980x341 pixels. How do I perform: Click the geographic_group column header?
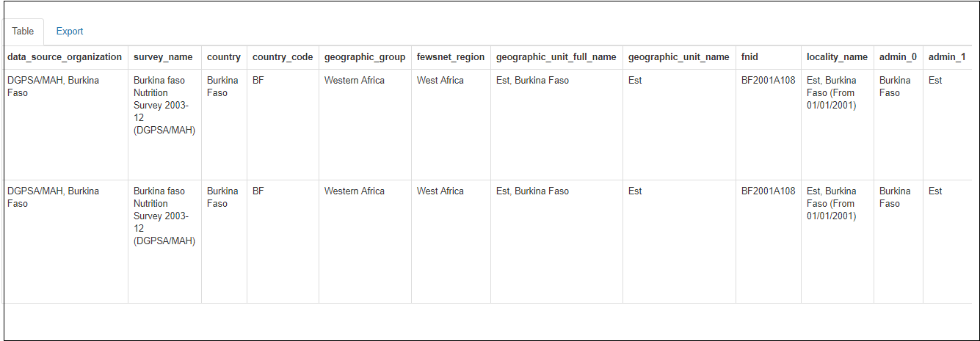(x=365, y=57)
